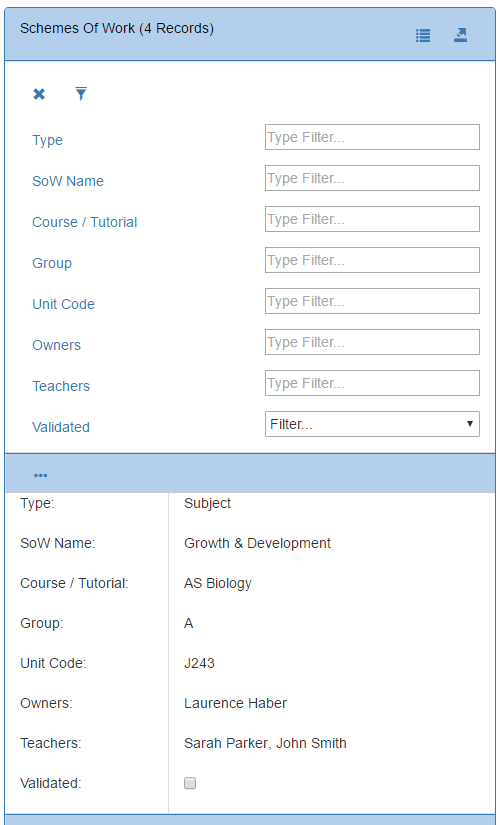This screenshot has height=825, width=500.
Task: Click the SoW Name filter input
Action: (x=372, y=178)
